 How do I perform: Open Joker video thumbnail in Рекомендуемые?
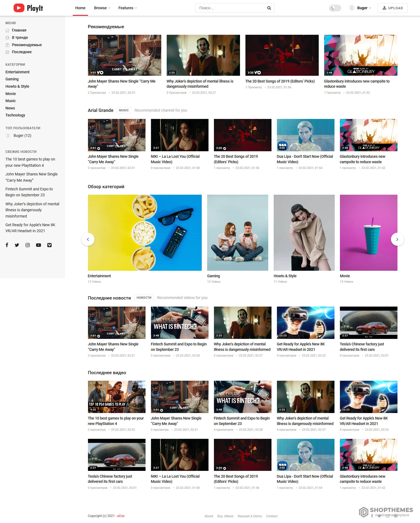[x=203, y=55]
